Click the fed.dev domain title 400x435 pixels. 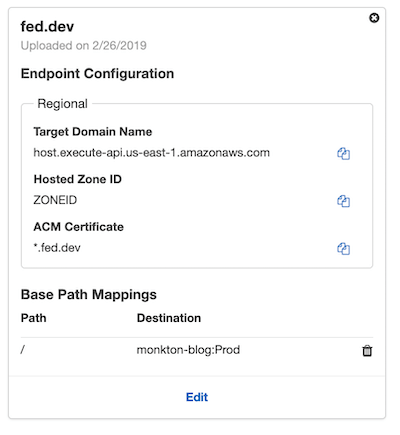47,27
